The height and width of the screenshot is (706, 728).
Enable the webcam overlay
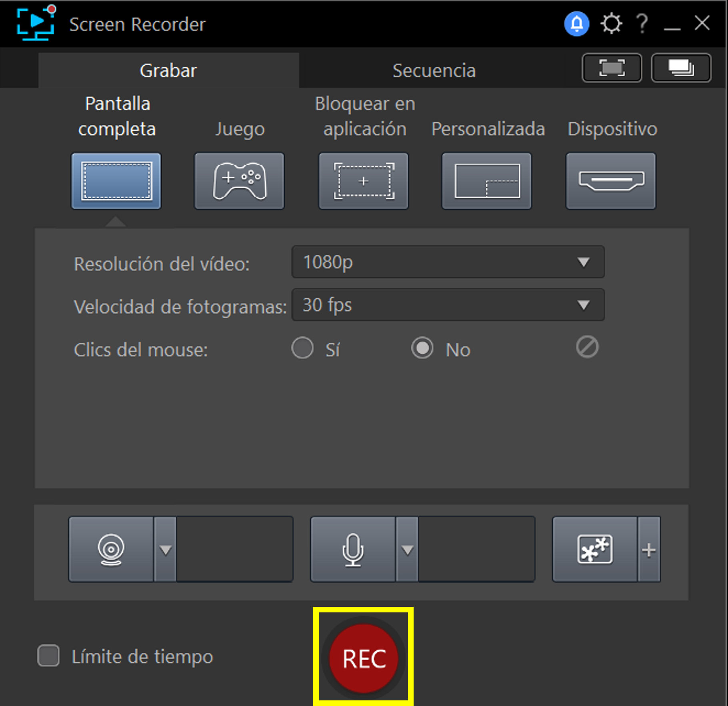112,549
